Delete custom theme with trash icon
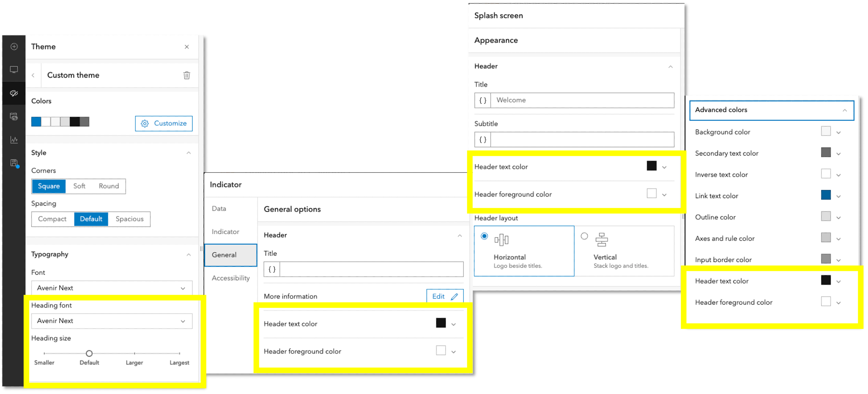Image resolution: width=868 pixels, height=394 pixels. click(187, 75)
